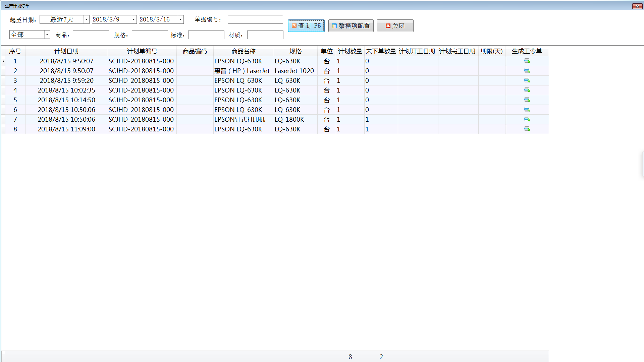Viewport: 644px width, 362px height.
Task: Click generate work order icon in row 6
Action: pyautogui.click(x=527, y=110)
